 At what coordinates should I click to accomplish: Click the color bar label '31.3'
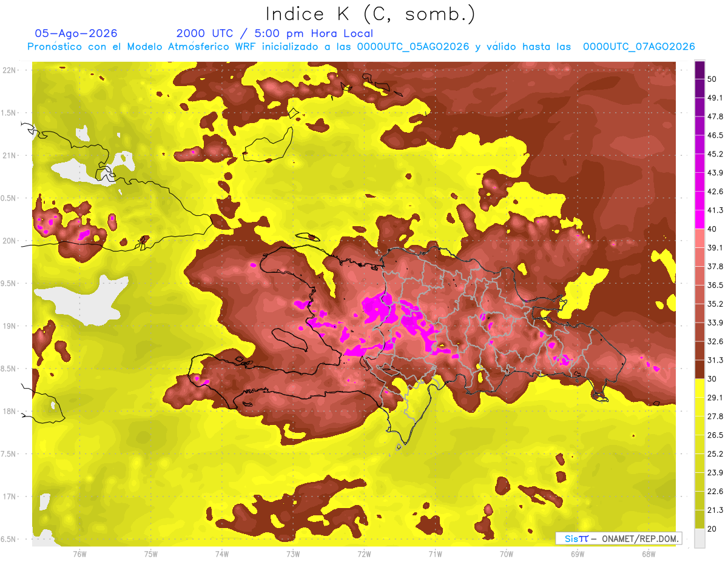coord(715,360)
